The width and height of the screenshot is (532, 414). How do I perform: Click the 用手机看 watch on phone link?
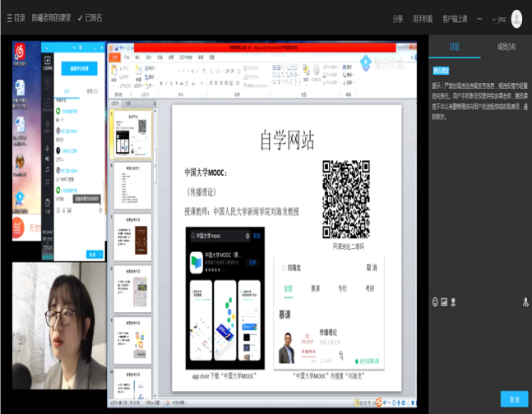point(423,18)
